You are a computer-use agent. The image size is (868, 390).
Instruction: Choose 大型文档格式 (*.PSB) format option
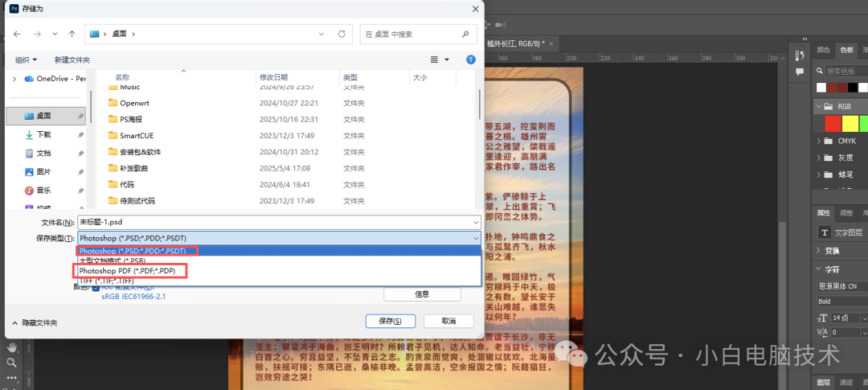(278, 260)
